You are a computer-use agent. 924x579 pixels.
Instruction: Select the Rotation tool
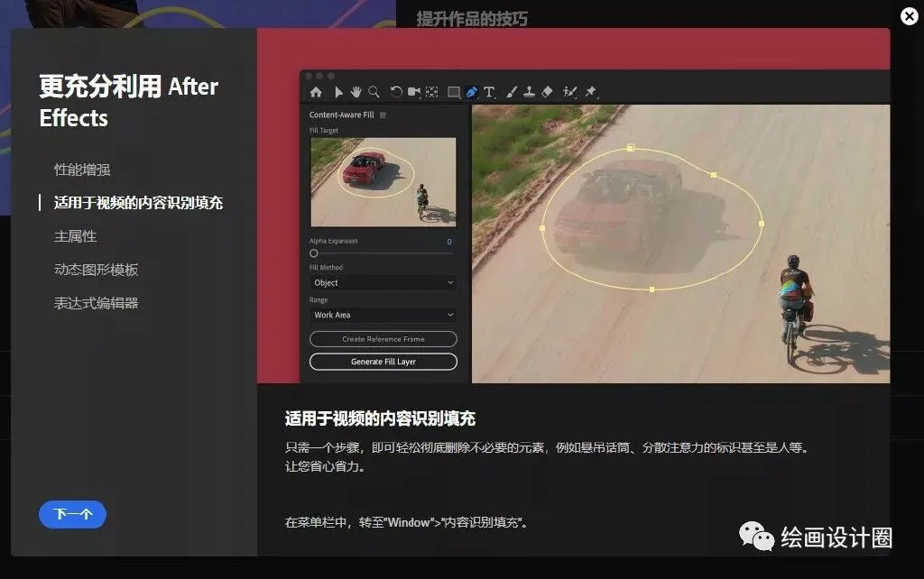point(396,92)
